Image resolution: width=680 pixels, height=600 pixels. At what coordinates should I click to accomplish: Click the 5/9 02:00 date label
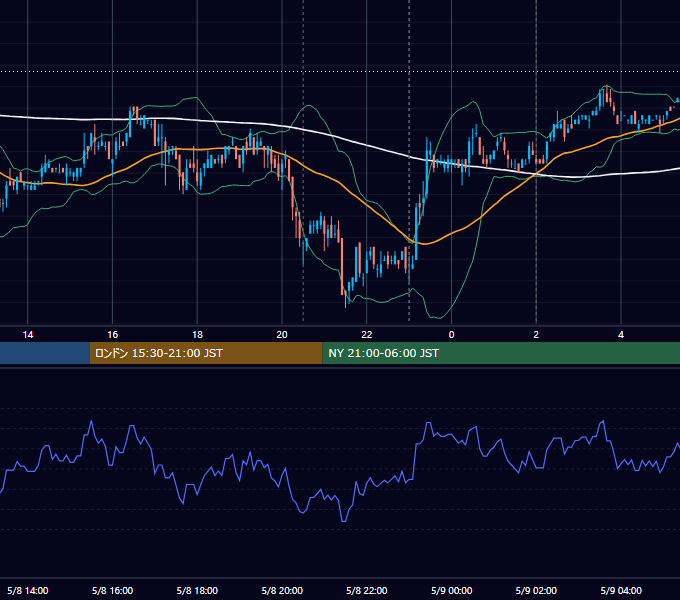(x=536, y=590)
